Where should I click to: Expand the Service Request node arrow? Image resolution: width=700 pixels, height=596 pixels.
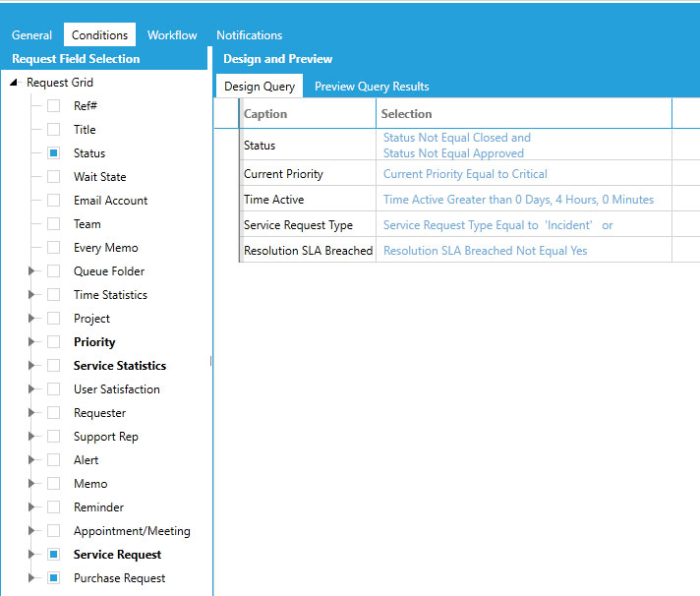pyautogui.click(x=31, y=555)
